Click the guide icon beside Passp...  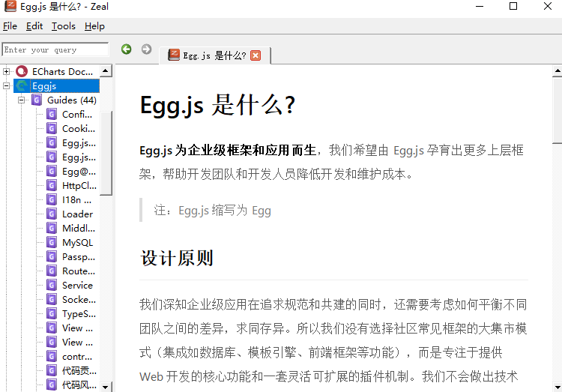click(x=52, y=257)
